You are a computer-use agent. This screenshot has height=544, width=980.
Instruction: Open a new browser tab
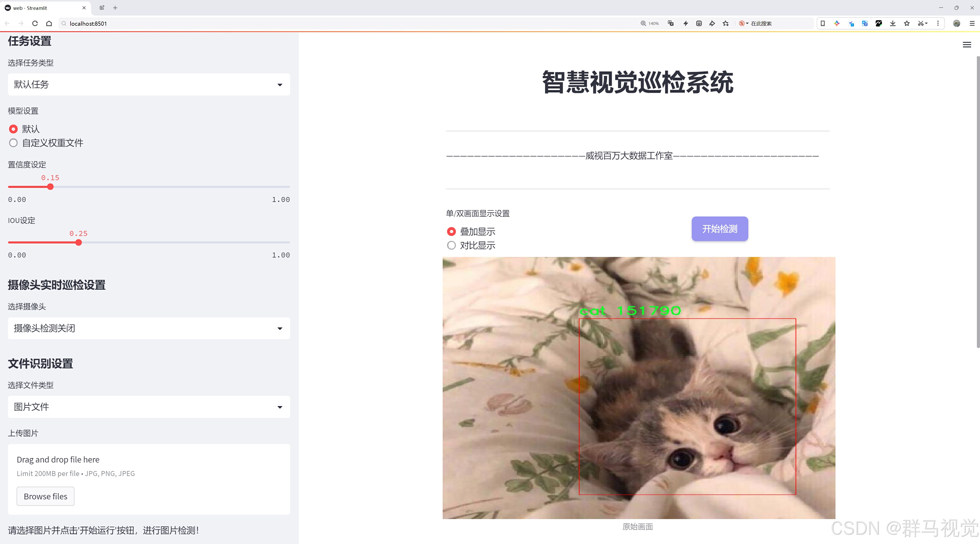[x=115, y=8]
